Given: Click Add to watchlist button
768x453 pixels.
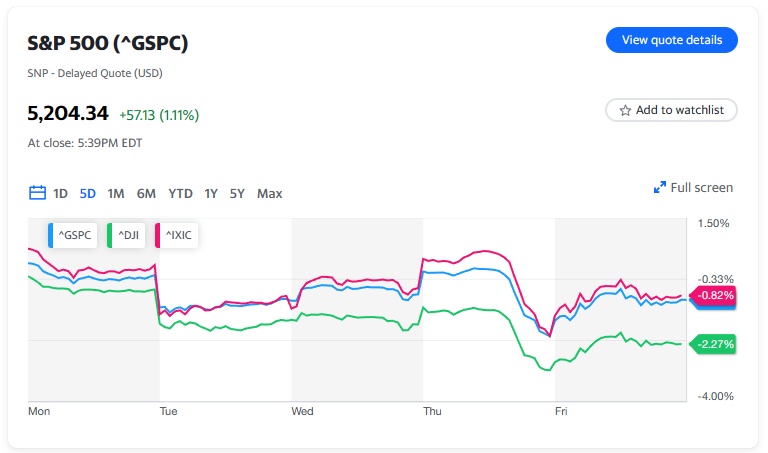Looking at the screenshot, I should (x=671, y=110).
